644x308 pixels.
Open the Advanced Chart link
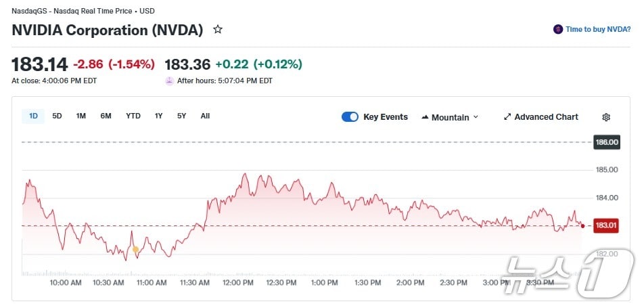pyautogui.click(x=546, y=117)
